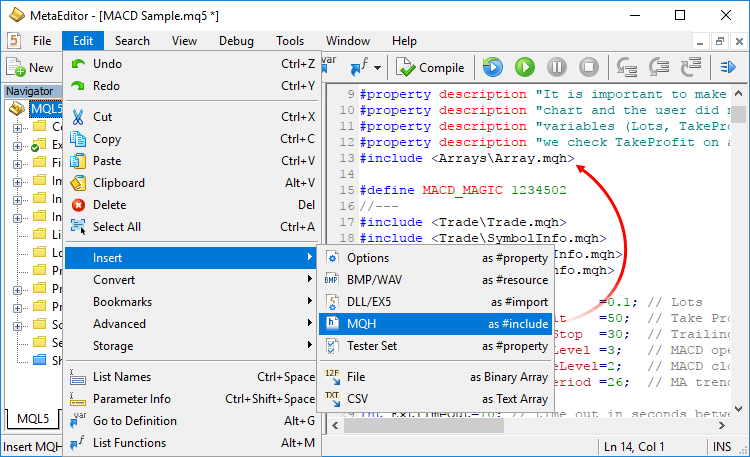Screen dimensions: 750x457
Task: Click the Step Into debugger icon
Action: (628, 68)
